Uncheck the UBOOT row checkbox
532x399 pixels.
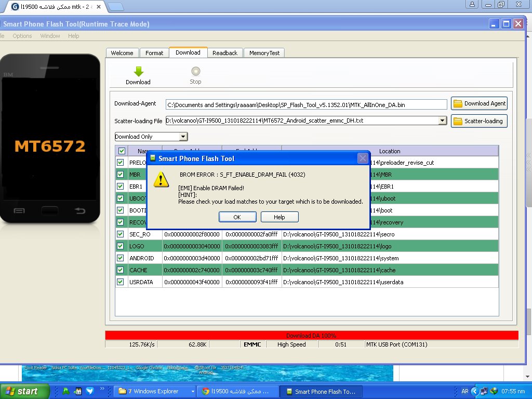(121, 198)
